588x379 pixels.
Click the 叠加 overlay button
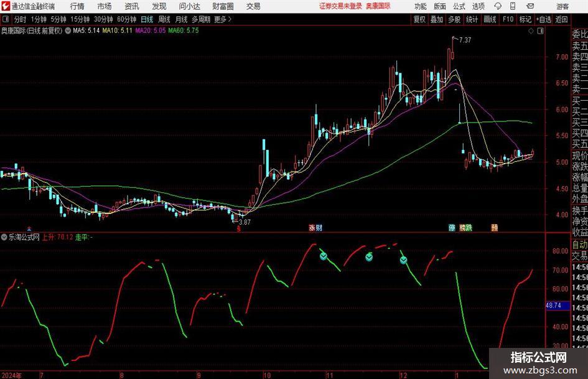pyautogui.click(x=437, y=19)
